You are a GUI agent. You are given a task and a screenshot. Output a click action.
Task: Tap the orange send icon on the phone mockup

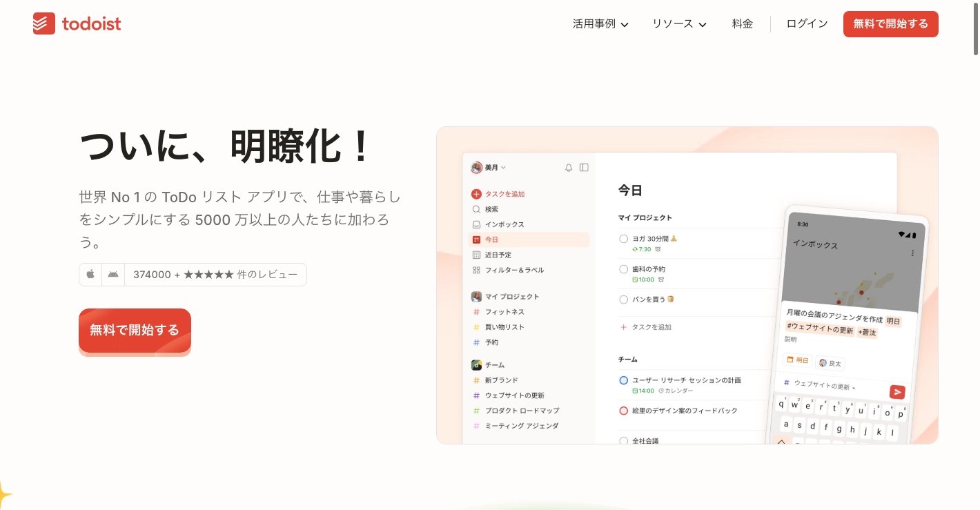897,392
